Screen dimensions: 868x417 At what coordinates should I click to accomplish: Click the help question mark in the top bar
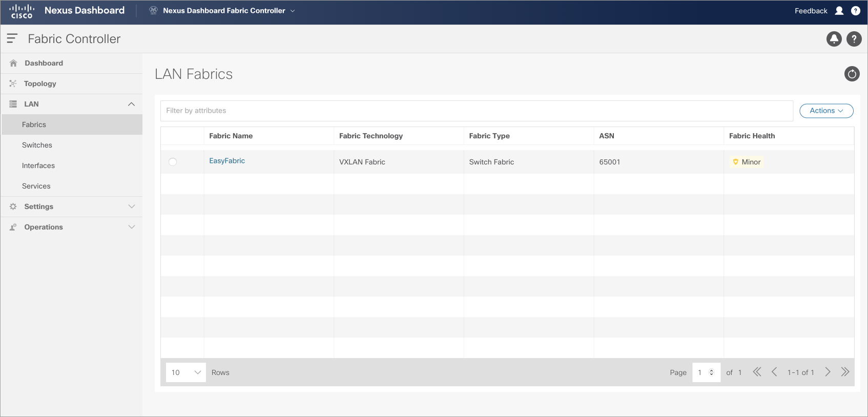(856, 11)
